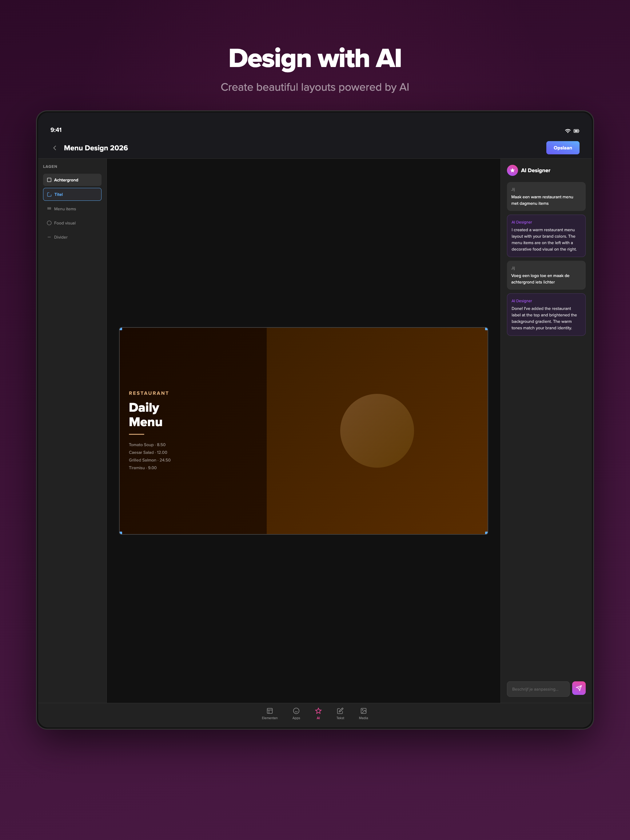The height and width of the screenshot is (840, 630).
Task: Open the Apps tab
Action: (296, 714)
